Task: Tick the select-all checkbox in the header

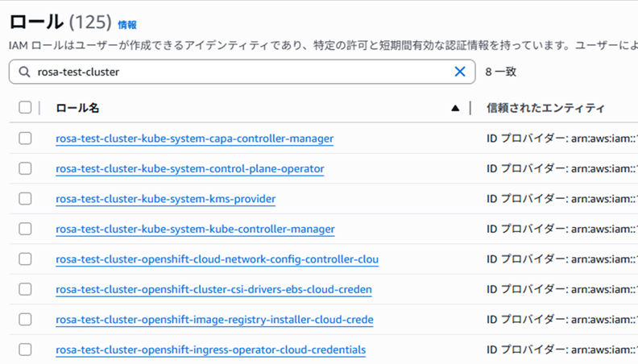Action: (x=25, y=108)
